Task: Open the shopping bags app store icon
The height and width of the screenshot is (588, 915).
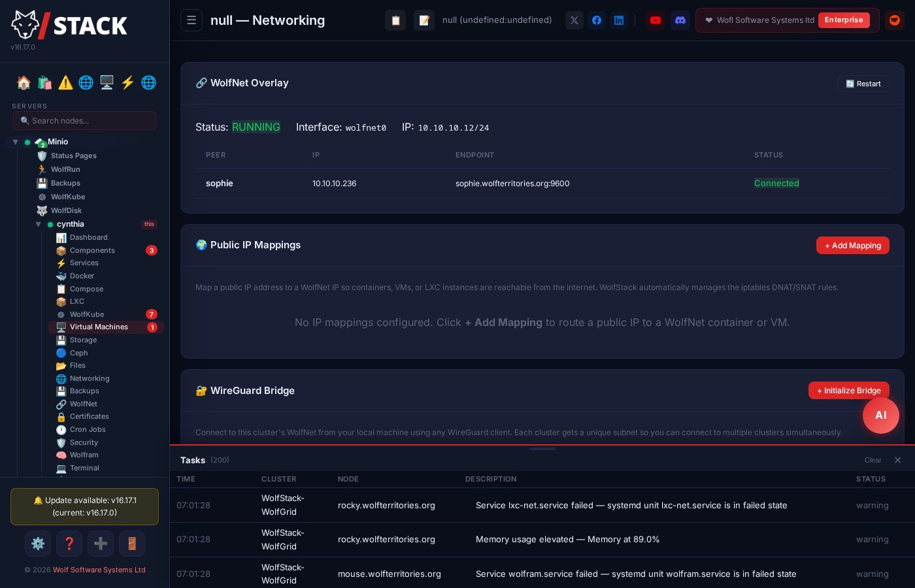Action: click(44, 82)
